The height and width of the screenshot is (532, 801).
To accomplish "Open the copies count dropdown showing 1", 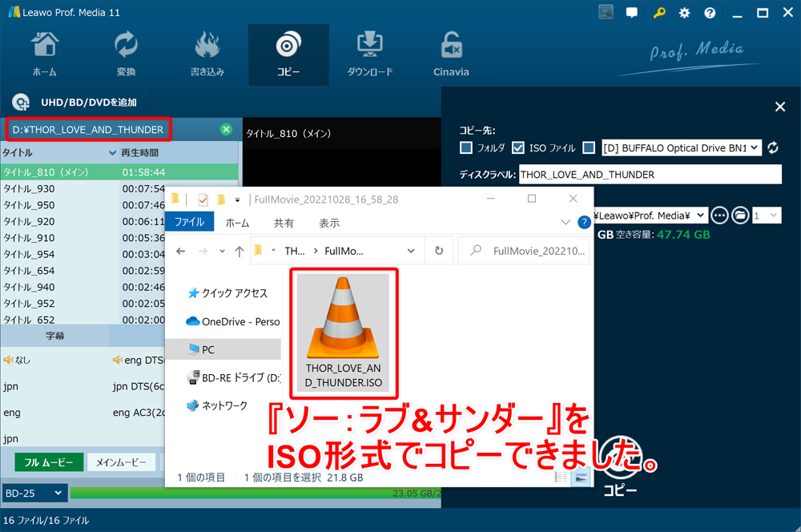I will click(x=767, y=216).
